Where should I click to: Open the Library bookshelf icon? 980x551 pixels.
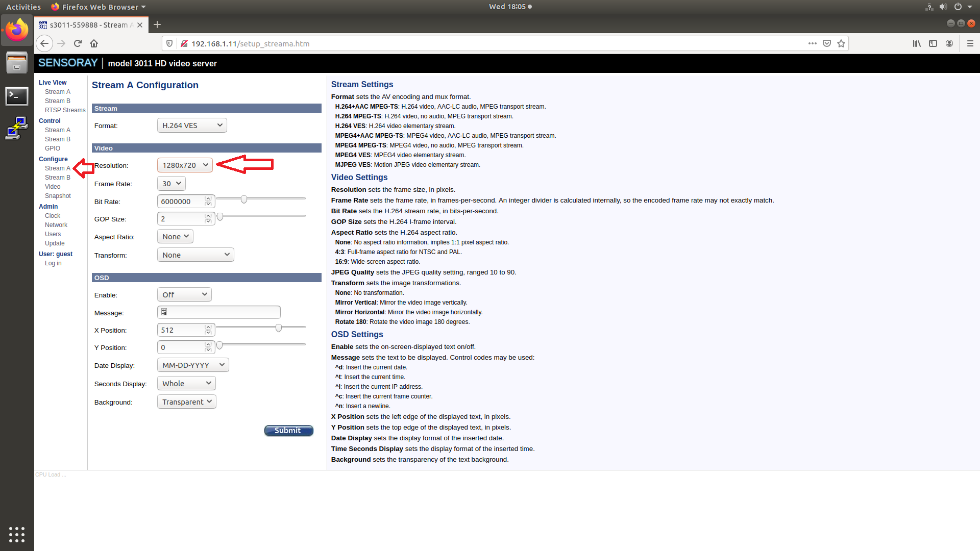pyautogui.click(x=917, y=43)
